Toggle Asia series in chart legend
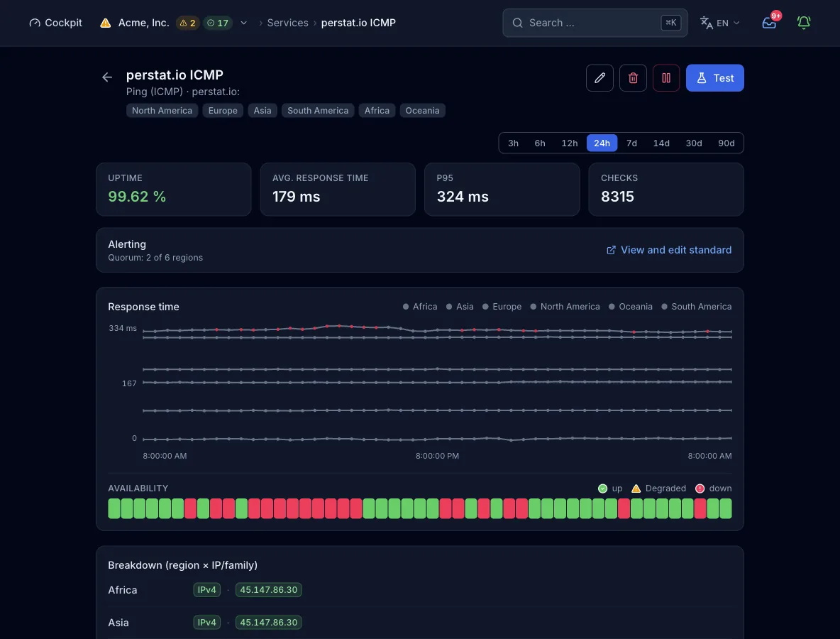840x639 pixels. coord(460,307)
